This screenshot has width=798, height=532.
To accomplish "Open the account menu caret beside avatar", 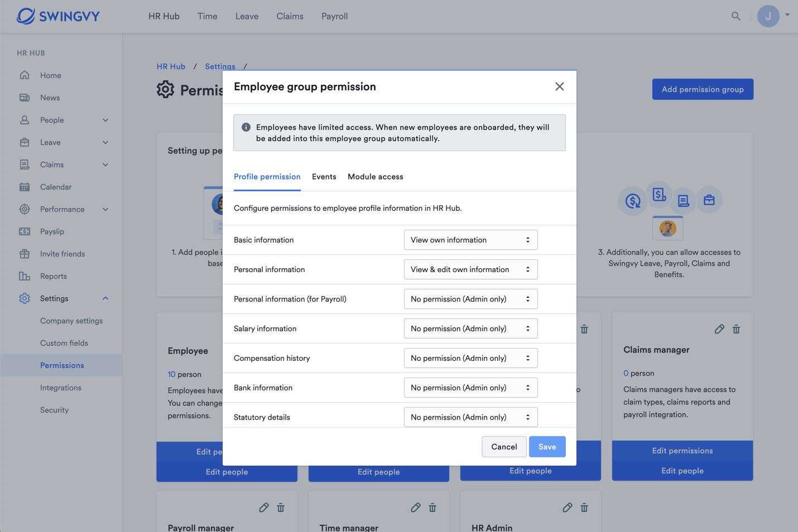I will coord(787,15).
